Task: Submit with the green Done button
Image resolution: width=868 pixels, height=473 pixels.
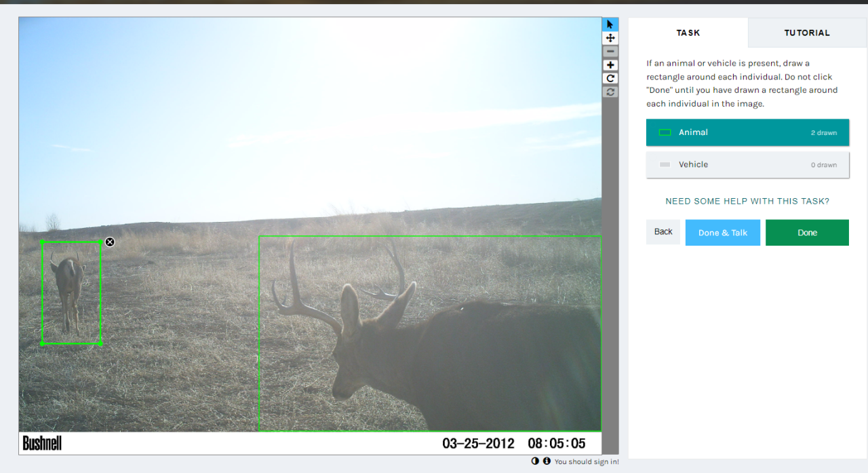Action: pos(807,233)
